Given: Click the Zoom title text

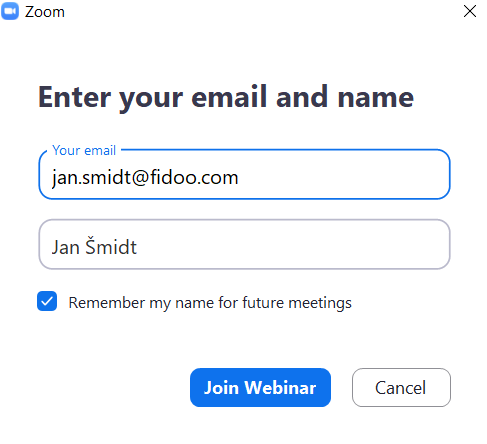Looking at the screenshot, I should tap(45, 12).
